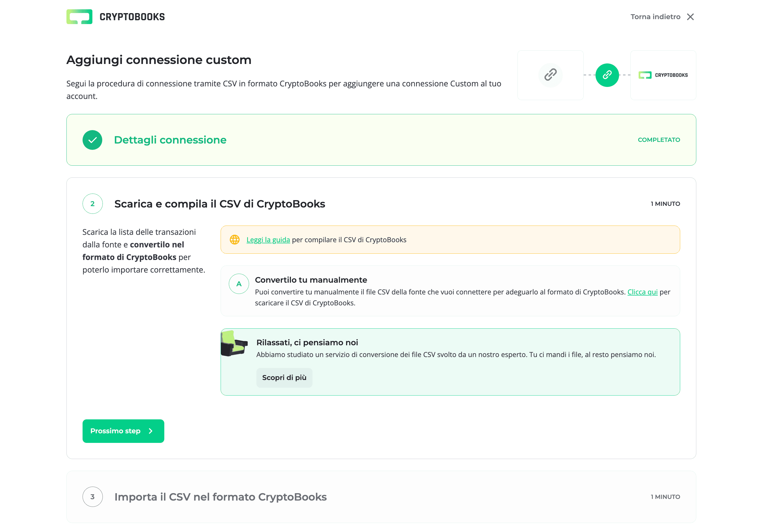Click Clicca qui to download the CryptoBooks CSV
The image size is (760, 532).
642,292
